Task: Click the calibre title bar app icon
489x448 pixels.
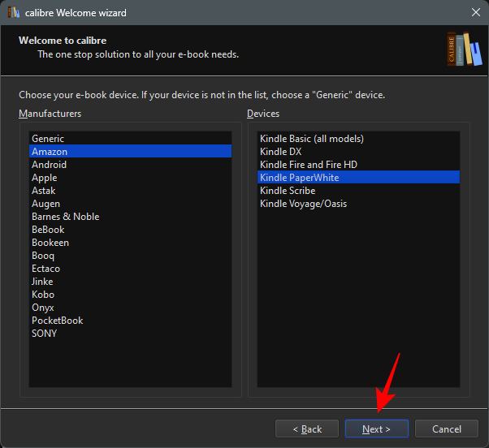Action: (x=13, y=13)
